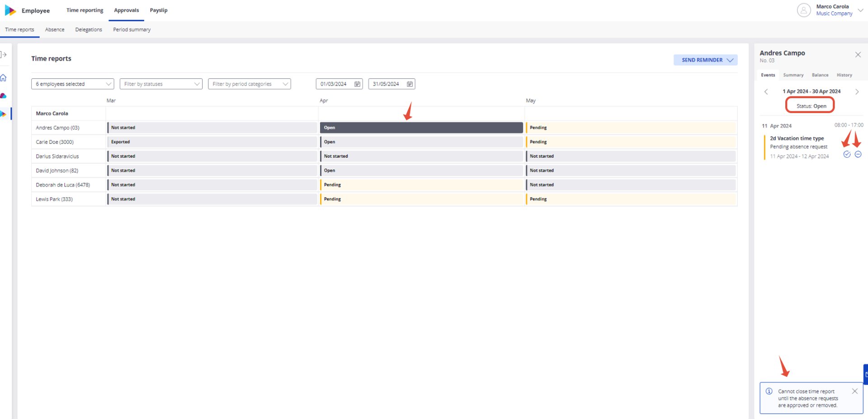This screenshot has height=419, width=868.
Task: Expand the collapsed sidebar arrow icon
Action: [x=4, y=55]
